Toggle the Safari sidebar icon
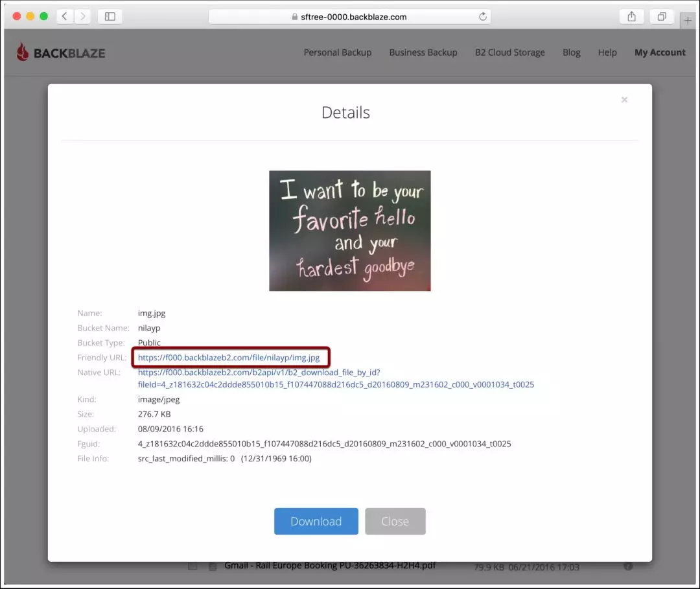 [x=110, y=16]
